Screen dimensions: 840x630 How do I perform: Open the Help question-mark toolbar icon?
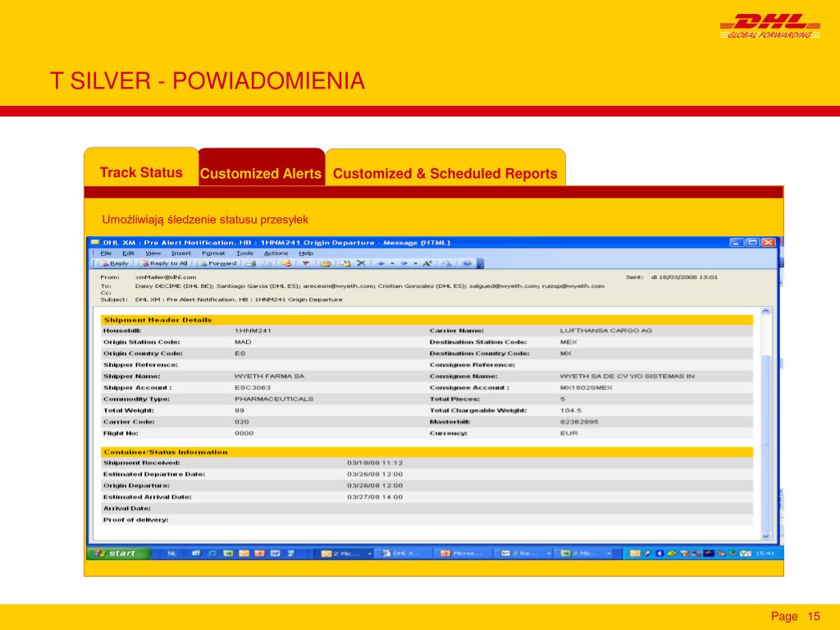point(467,263)
